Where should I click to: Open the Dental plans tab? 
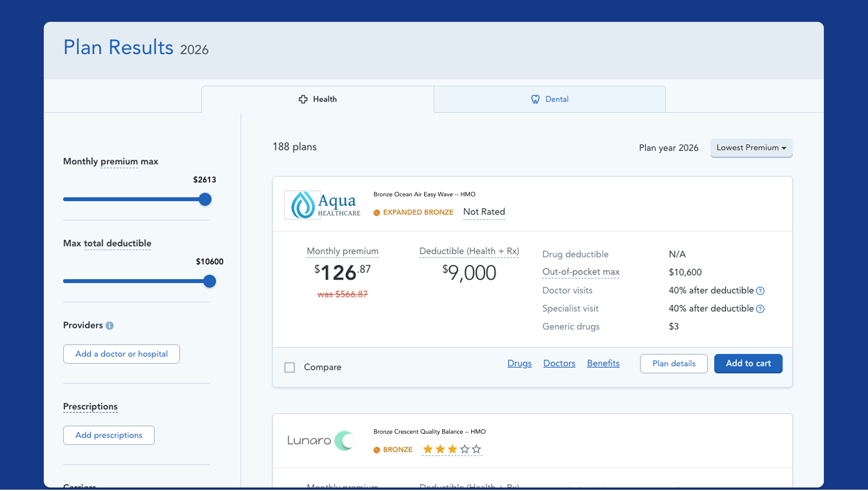click(x=549, y=99)
